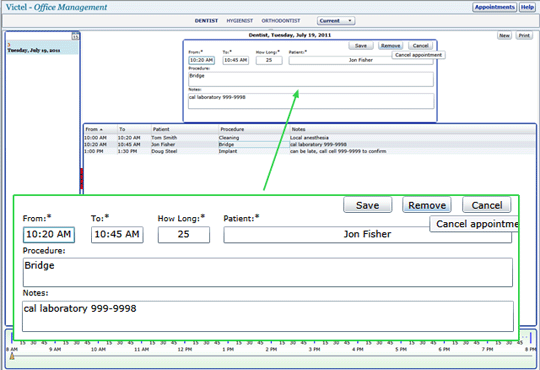This screenshot has height=370, width=540.
Task: Click the 4 PM label on the timeline
Action: 358,349
